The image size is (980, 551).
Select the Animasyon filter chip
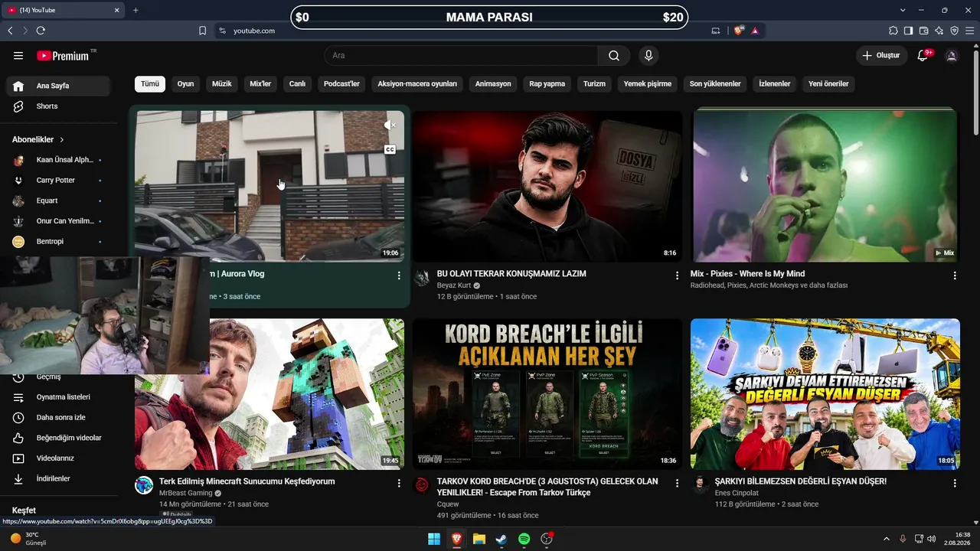493,84
